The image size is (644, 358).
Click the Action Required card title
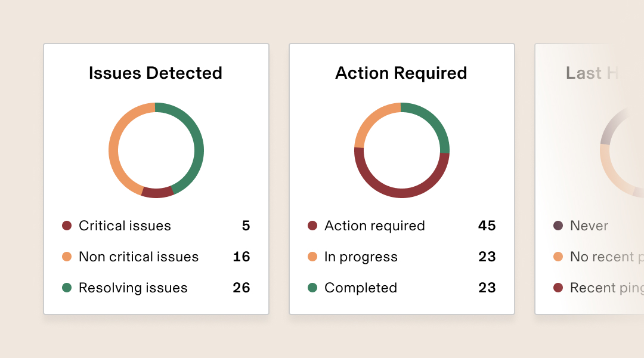coord(401,73)
